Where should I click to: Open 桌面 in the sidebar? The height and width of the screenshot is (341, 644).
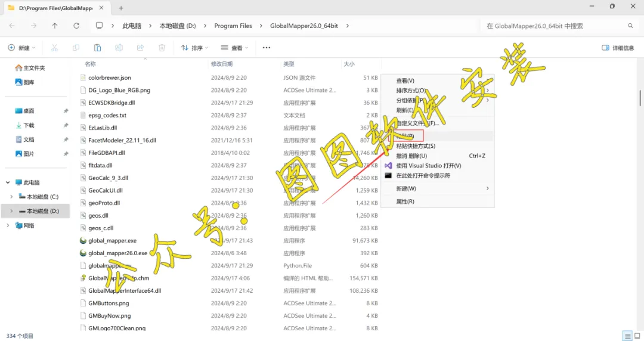25,111
